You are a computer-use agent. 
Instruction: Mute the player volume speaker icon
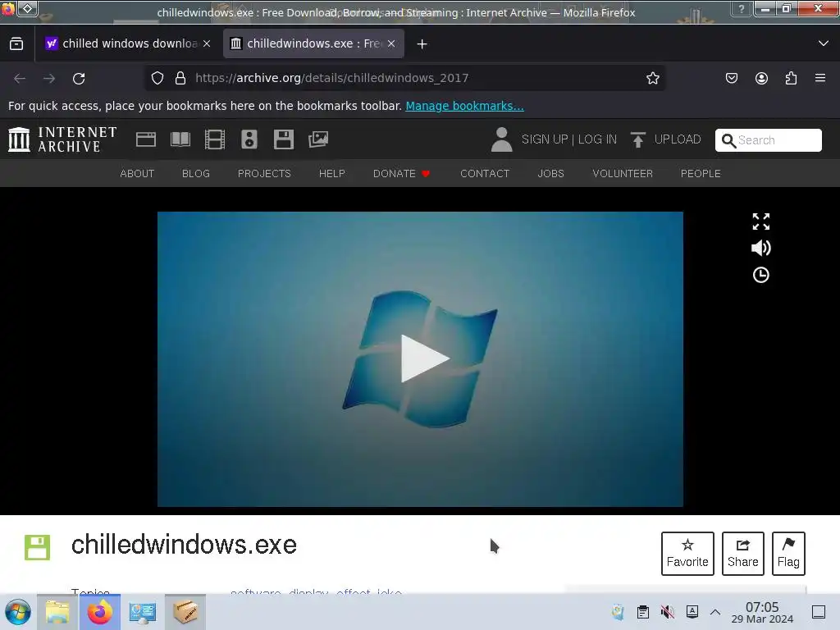click(760, 248)
